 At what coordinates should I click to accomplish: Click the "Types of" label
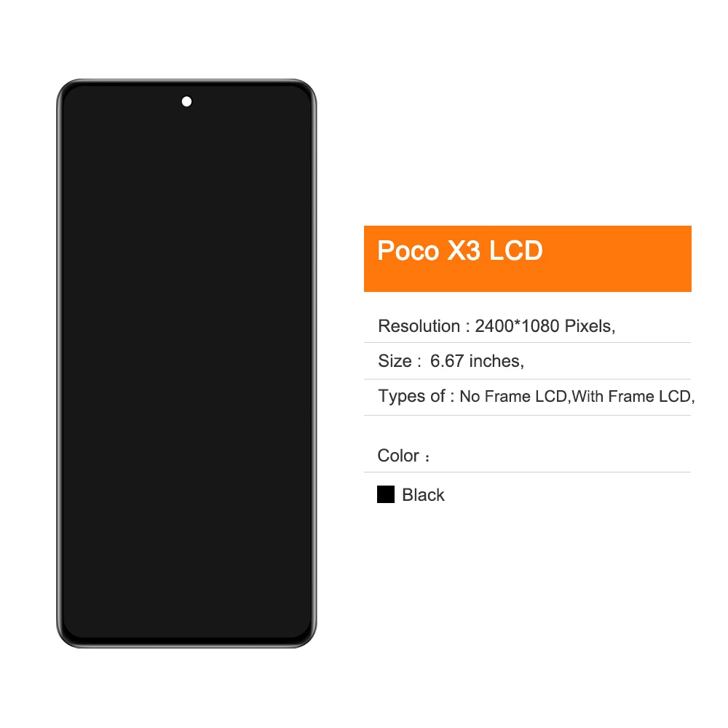click(x=412, y=396)
